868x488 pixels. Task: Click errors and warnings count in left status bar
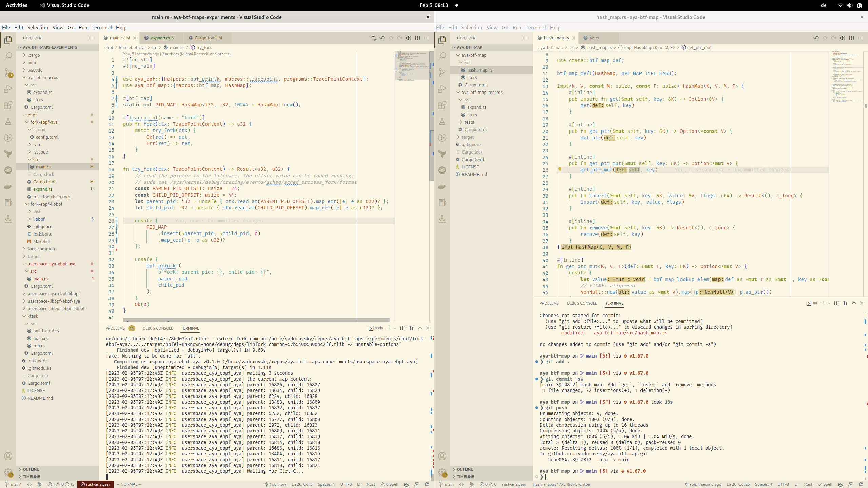(61, 484)
